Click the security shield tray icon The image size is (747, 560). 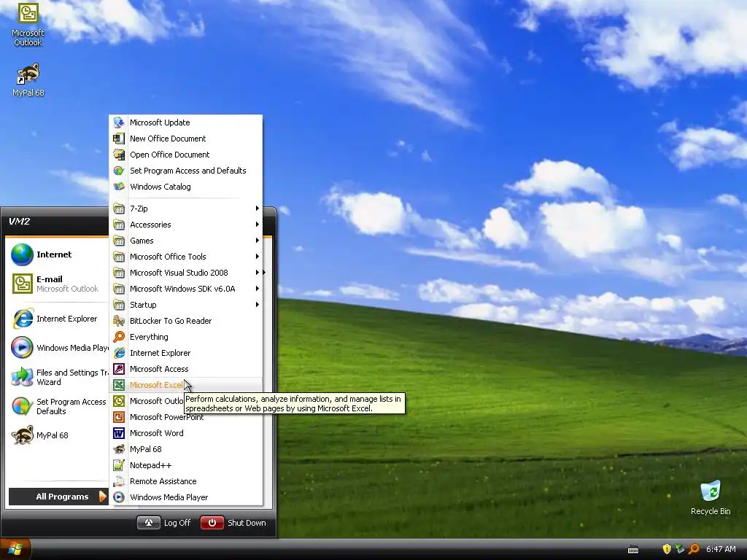click(667, 549)
